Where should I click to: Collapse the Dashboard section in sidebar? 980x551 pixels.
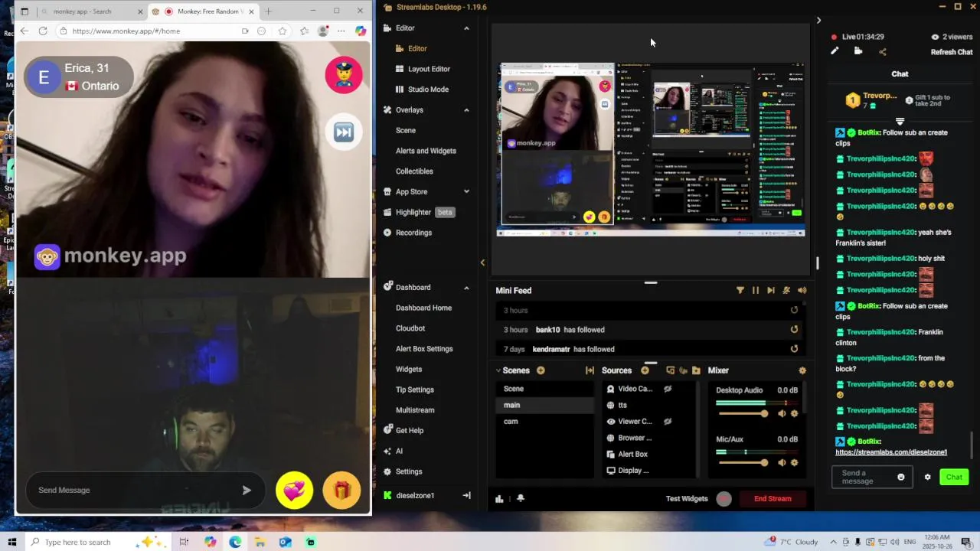466,288
